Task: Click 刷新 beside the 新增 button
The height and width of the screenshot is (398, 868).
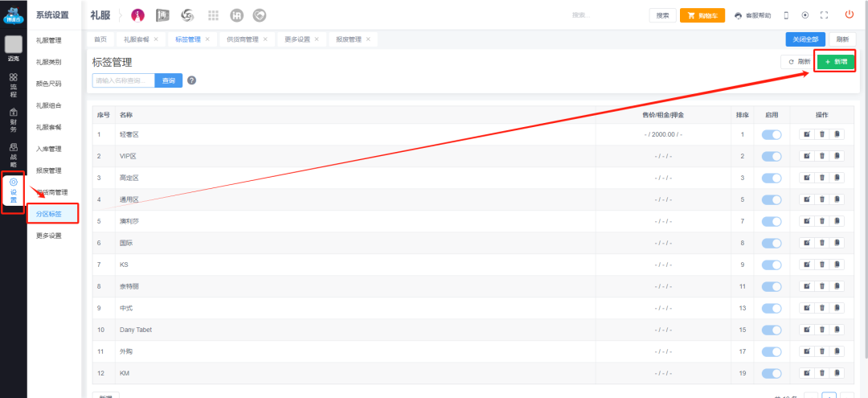Action: [x=799, y=62]
